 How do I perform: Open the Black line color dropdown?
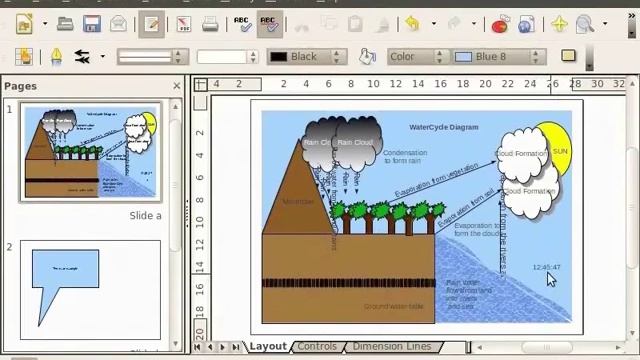(x=307, y=57)
